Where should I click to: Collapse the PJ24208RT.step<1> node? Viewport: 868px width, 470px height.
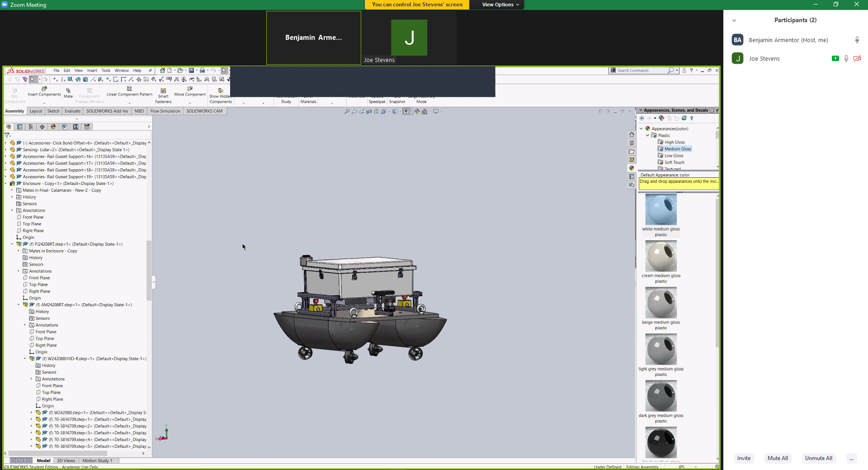(12, 244)
